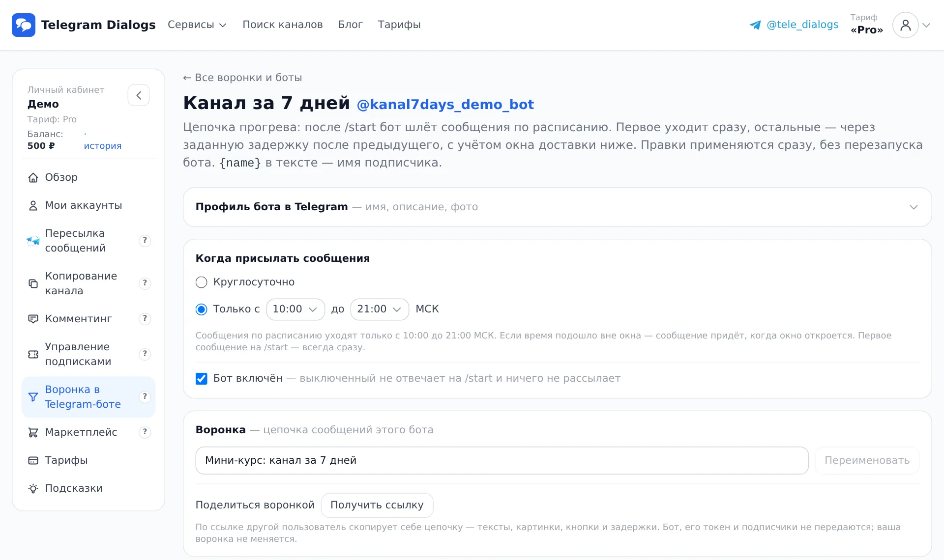This screenshot has width=944, height=560.
Task: Expand the Профиль бота в Telegram section
Action: 557,207
